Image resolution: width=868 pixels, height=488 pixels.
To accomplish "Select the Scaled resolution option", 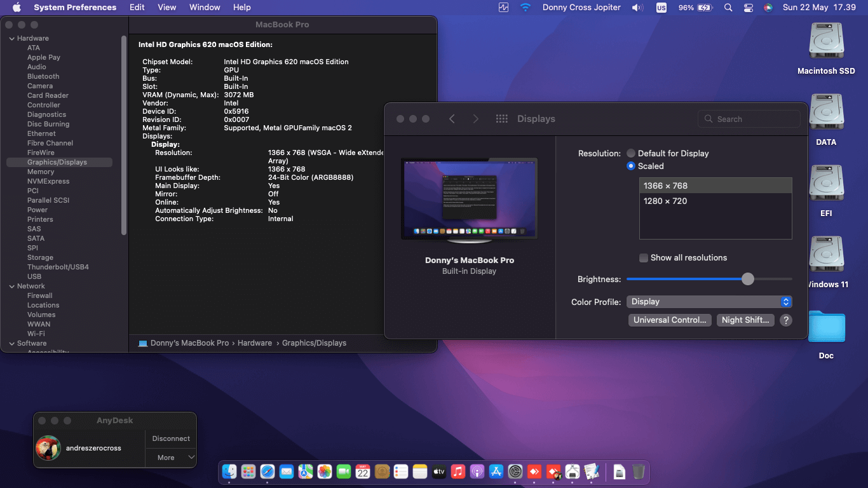I will [x=631, y=166].
